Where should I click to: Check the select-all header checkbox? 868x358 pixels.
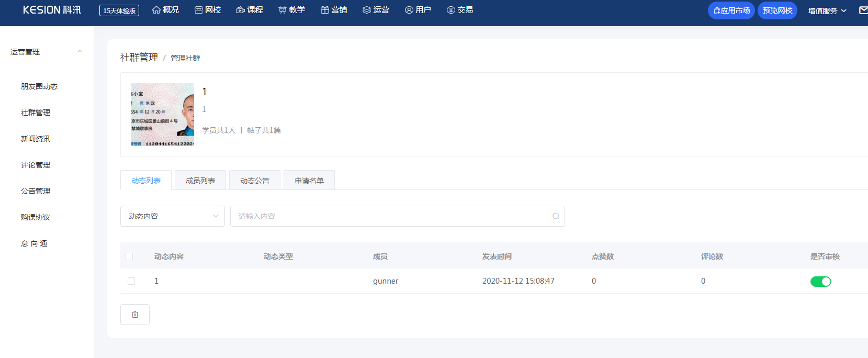(129, 256)
